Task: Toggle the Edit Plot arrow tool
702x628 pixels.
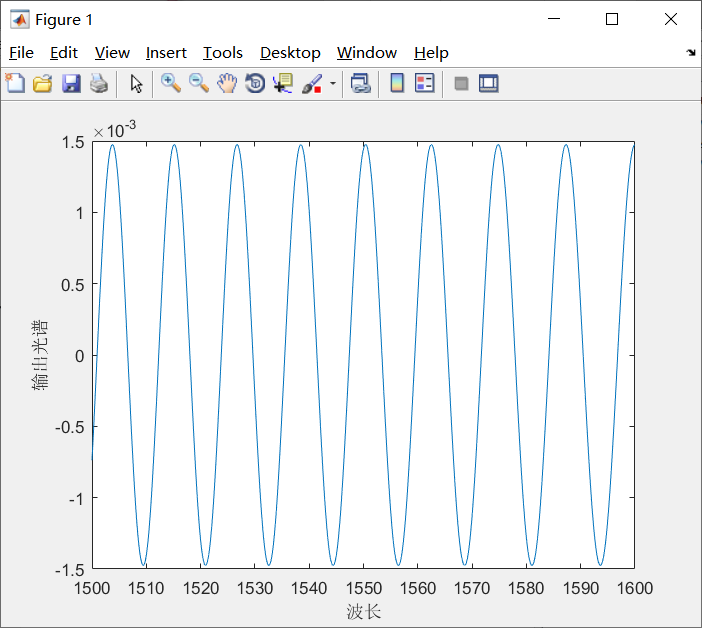Action: [136, 84]
